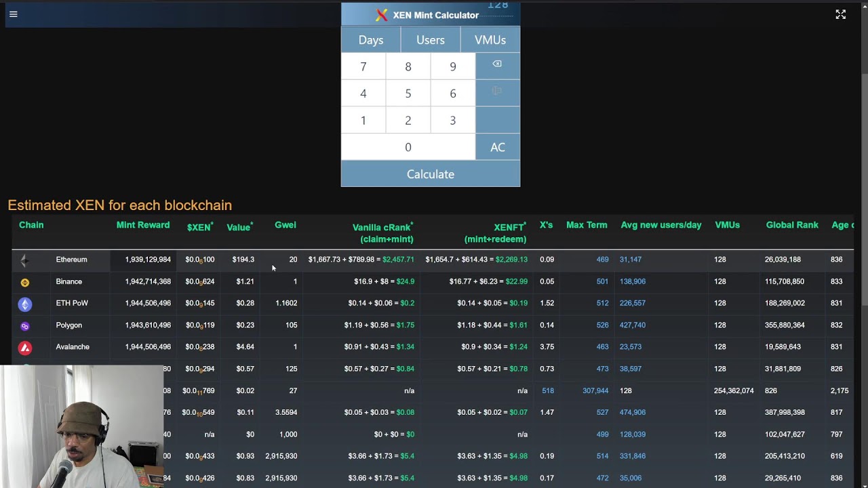Click Ethereum XENFT total $2,269.13
The image size is (868, 488).
click(x=511, y=260)
